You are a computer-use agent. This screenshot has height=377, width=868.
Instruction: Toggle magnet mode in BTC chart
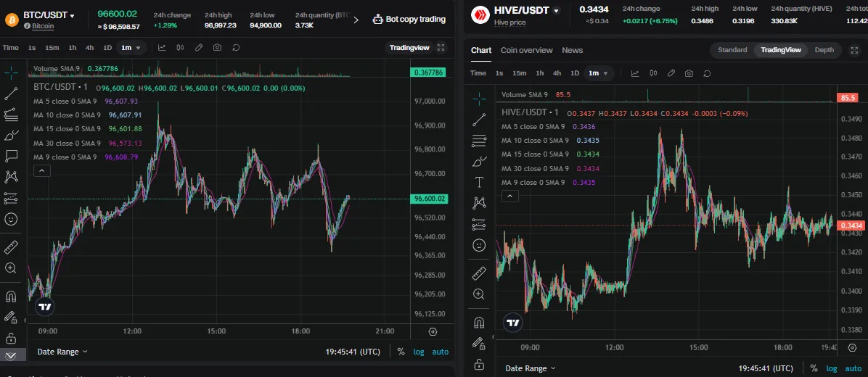point(11,297)
